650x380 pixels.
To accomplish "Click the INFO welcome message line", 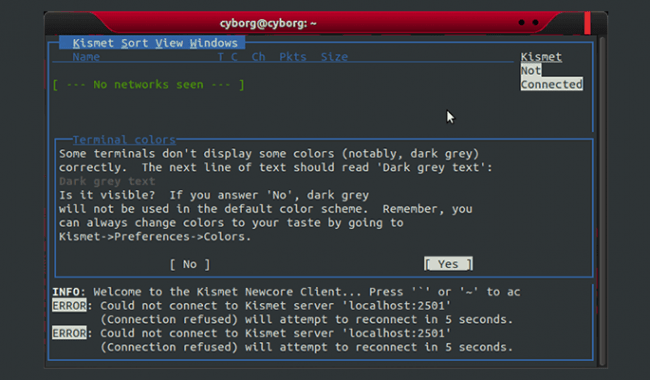I will point(286,292).
